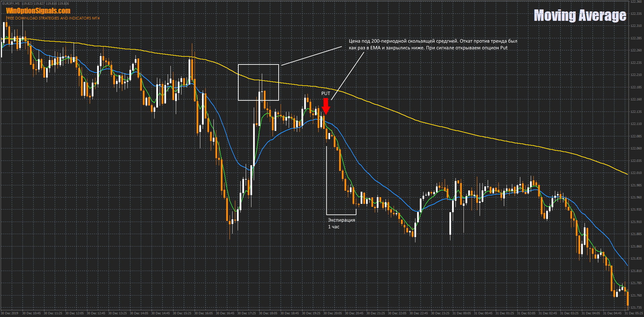Click the 122.310 price axis label
This screenshot has height=317, width=644.
click(636, 26)
